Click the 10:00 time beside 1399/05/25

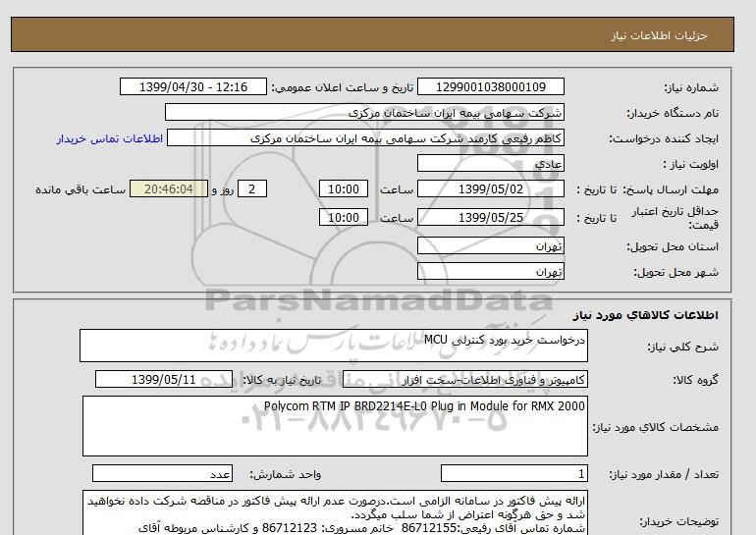pos(344,217)
